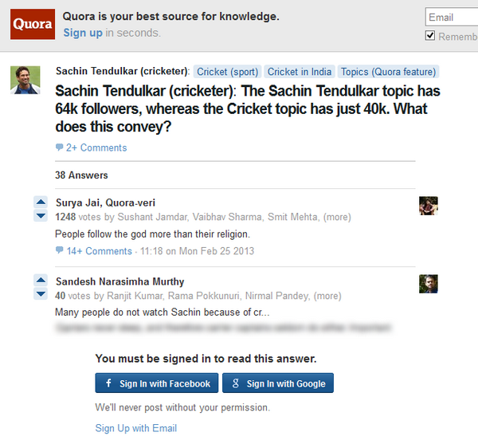Downvote Surya Jai's answer
Viewport: 478px width, 448px height.
click(41, 215)
